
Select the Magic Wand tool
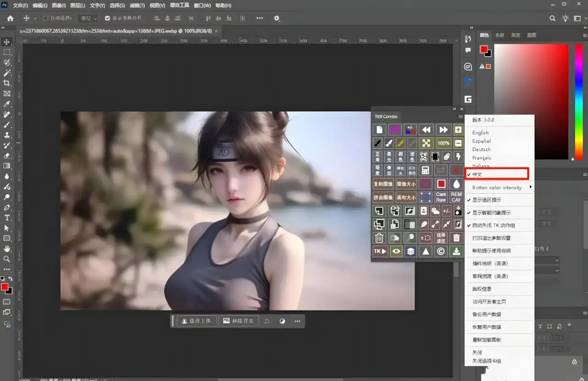pyautogui.click(x=7, y=73)
